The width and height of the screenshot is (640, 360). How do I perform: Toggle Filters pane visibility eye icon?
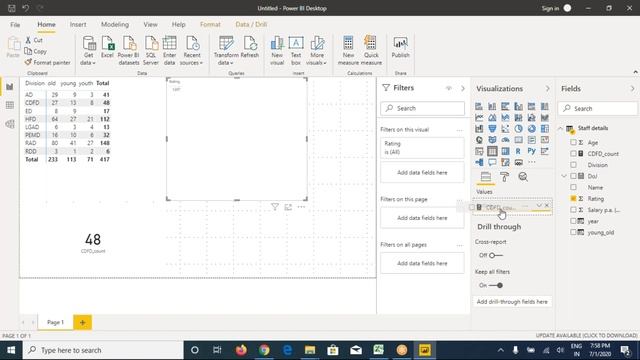coord(449,88)
